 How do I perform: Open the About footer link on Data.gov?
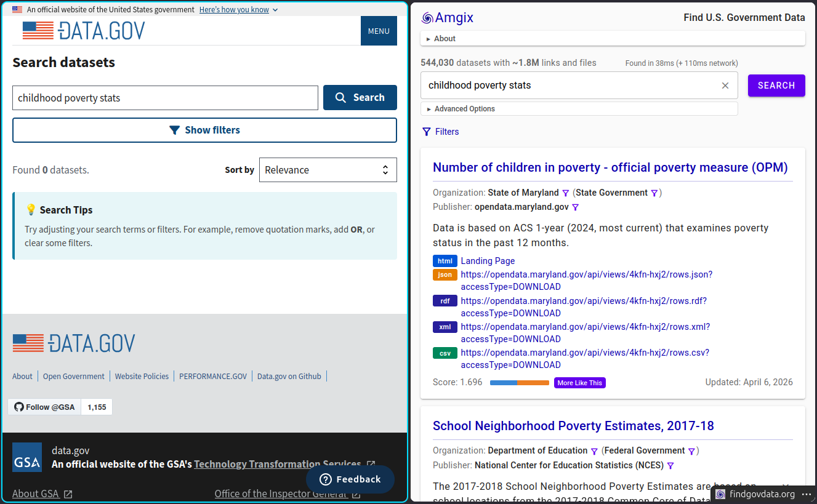pyautogui.click(x=22, y=376)
